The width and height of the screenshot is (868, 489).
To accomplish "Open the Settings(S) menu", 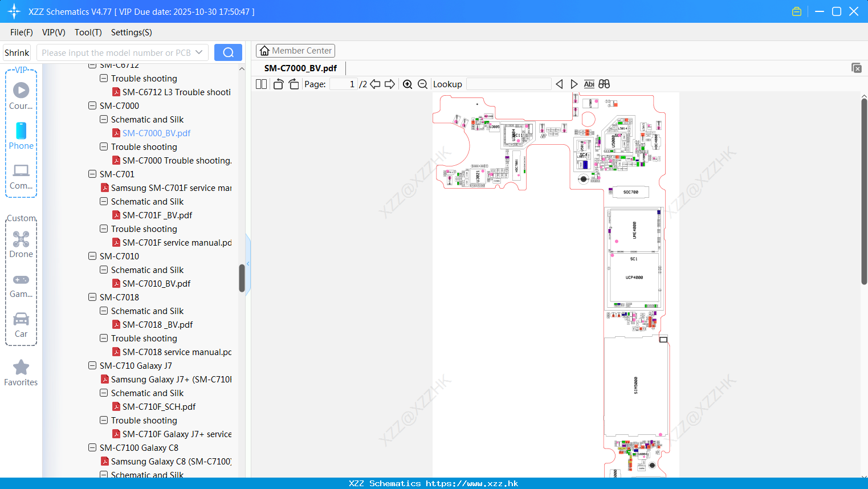I will (x=132, y=32).
